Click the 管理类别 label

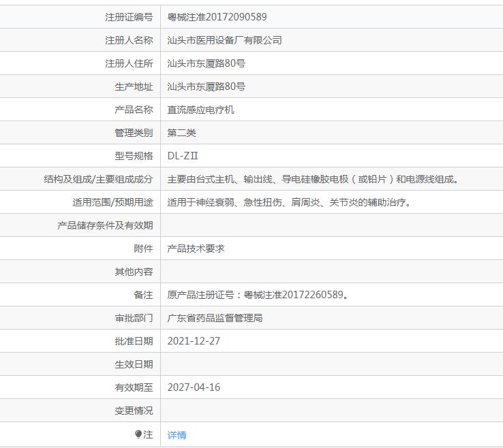pos(134,133)
